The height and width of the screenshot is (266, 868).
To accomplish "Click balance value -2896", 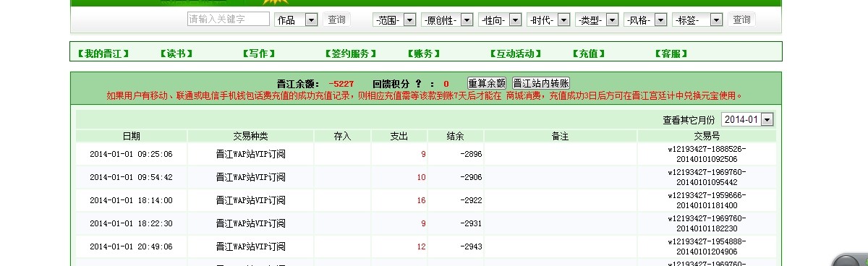I will click(470, 154).
